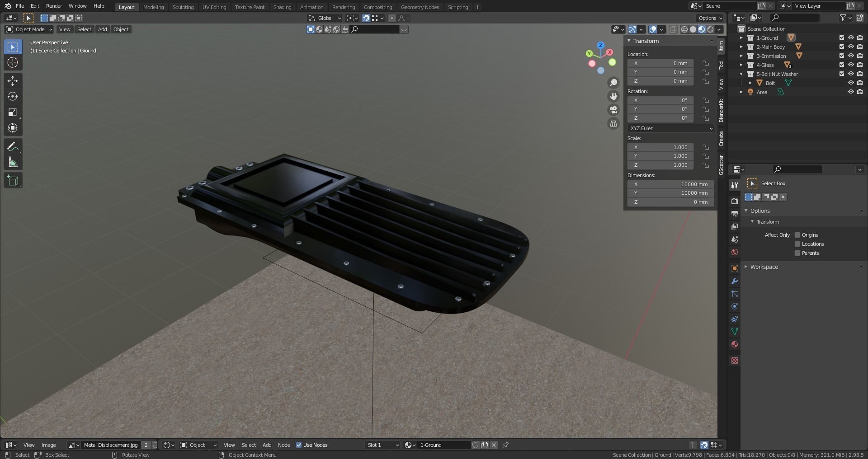Screen dimensions: 868x459
Task: Click the Dimensions Y value field
Action: click(x=670, y=193)
